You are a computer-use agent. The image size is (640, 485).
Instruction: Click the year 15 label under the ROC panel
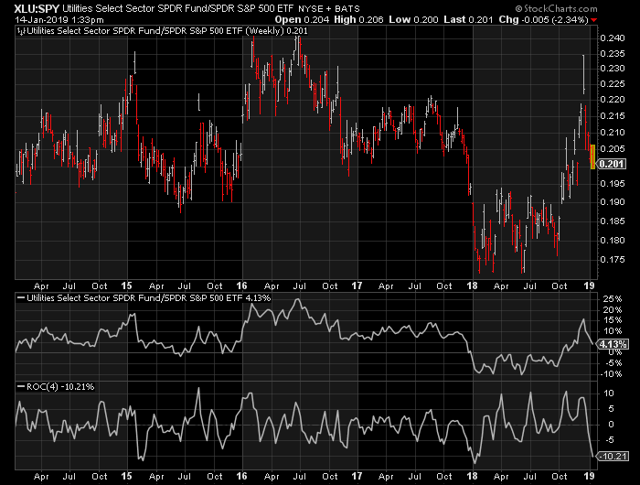tap(127, 476)
